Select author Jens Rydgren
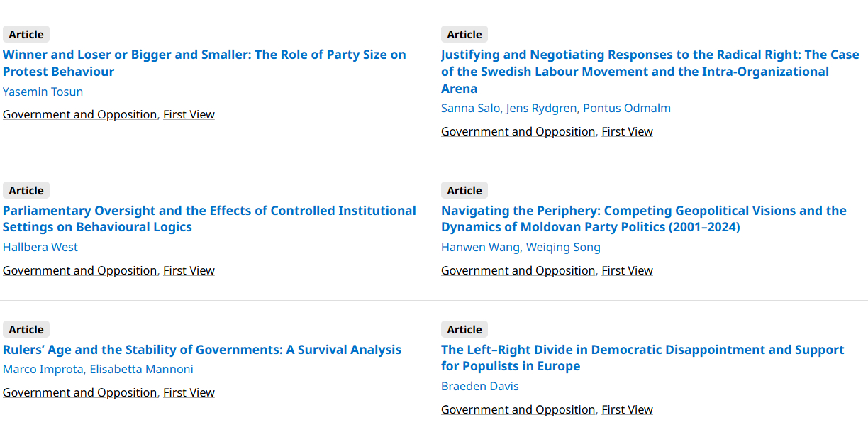This screenshot has height=442, width=868. coord(541,108)
